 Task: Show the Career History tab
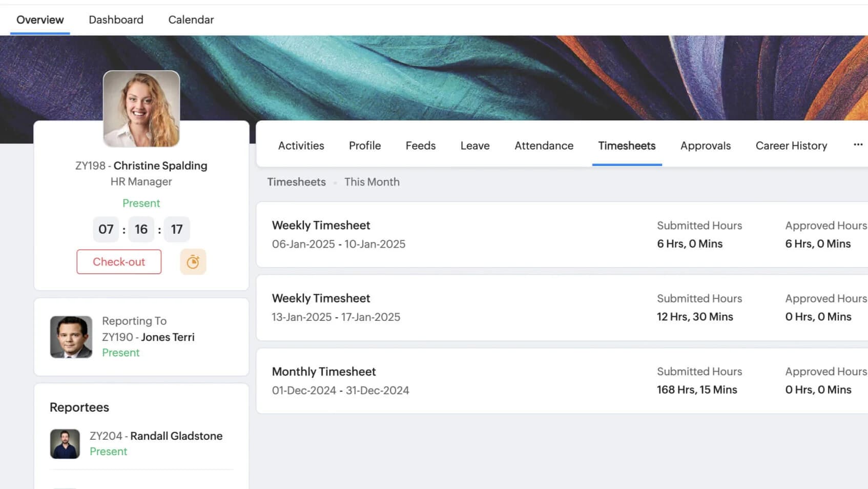pyautogui.click(x=792, y=146)
